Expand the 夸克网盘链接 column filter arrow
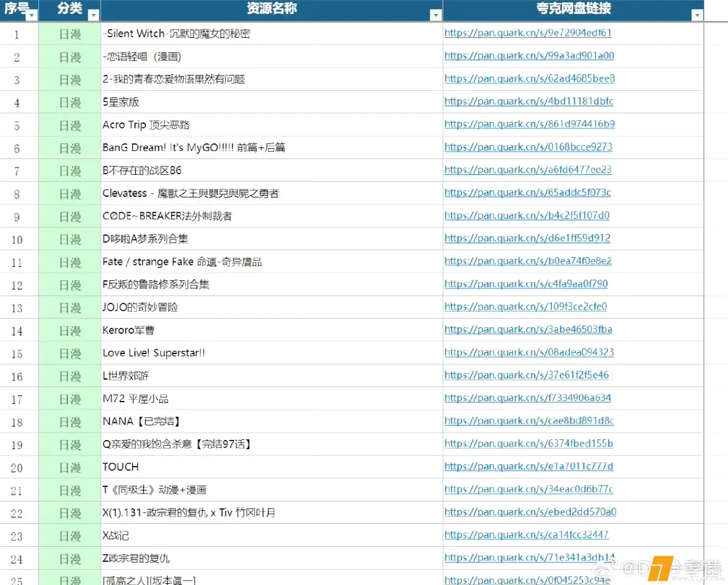This screenshot has height=585, width=728. [x=697, y=16]
